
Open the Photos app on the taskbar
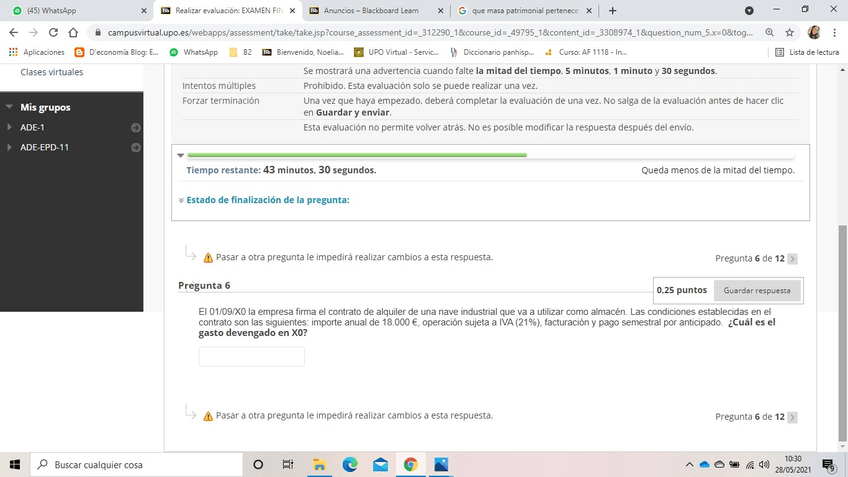point(441,465)
